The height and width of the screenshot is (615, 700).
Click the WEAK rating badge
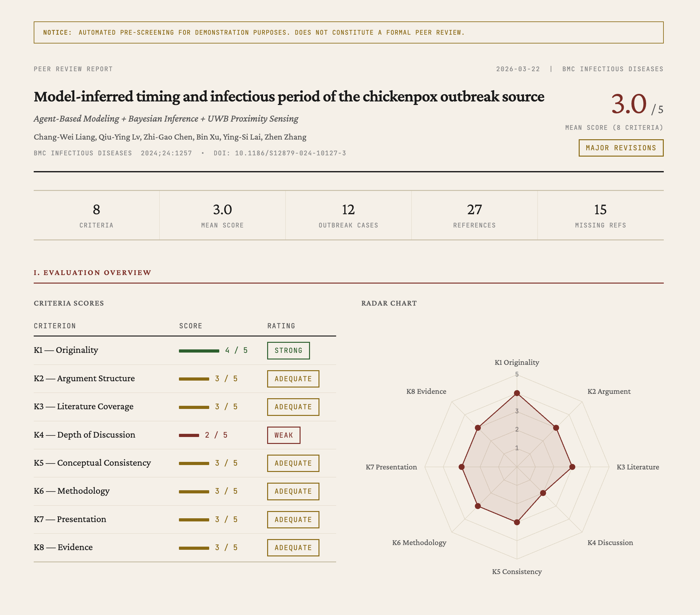point(283,435)
